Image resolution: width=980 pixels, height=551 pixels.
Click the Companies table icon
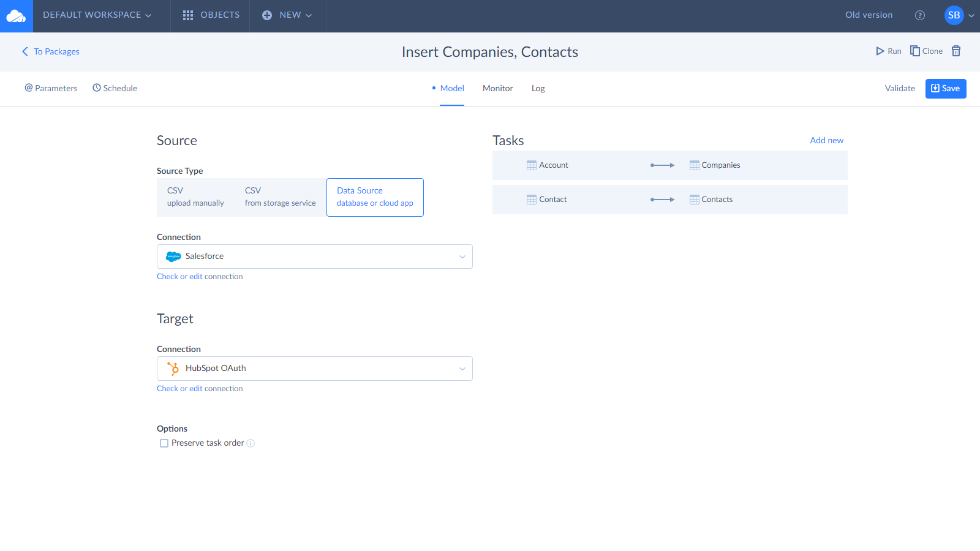pyautogui.click(x=695, y=165)
